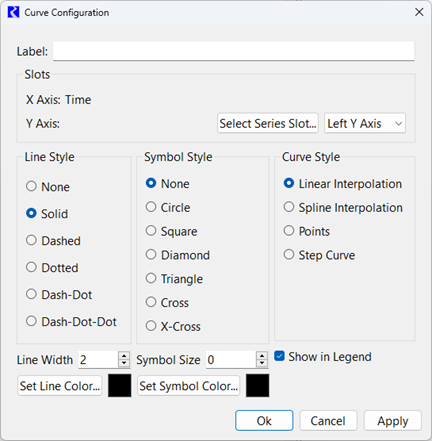Click into the Label text field
The image size is (432, 441).
click(234, 51)
